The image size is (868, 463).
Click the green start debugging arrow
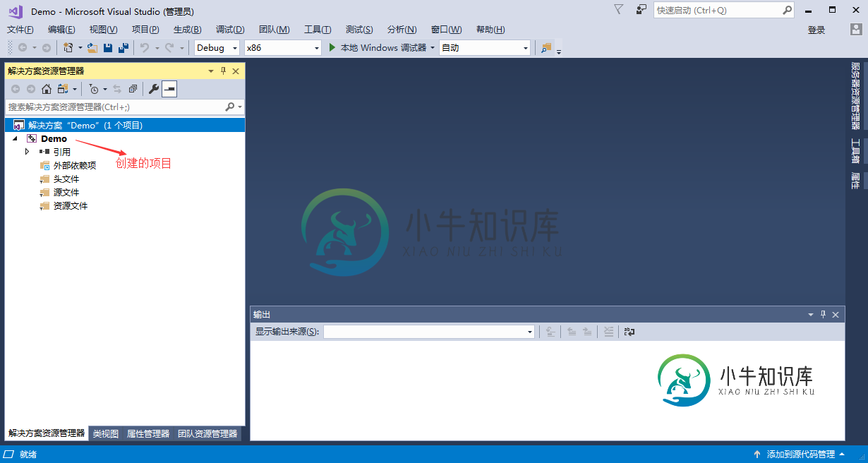point(333,48)
